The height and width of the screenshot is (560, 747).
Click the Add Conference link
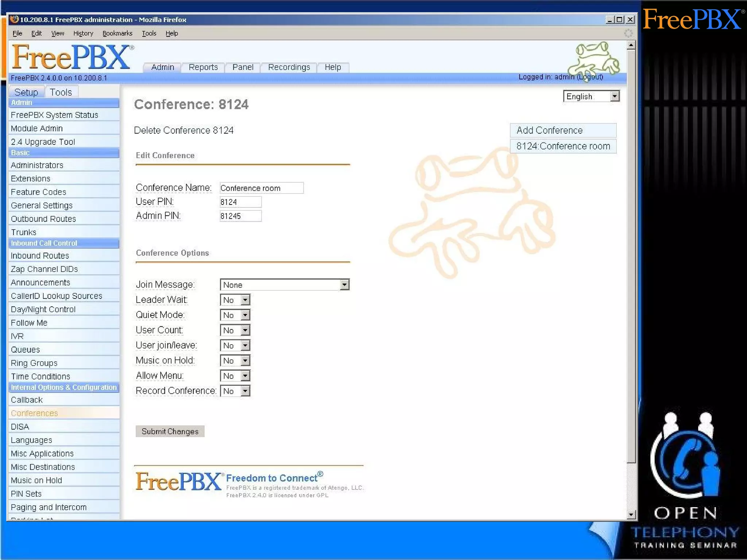coord(549,131)
